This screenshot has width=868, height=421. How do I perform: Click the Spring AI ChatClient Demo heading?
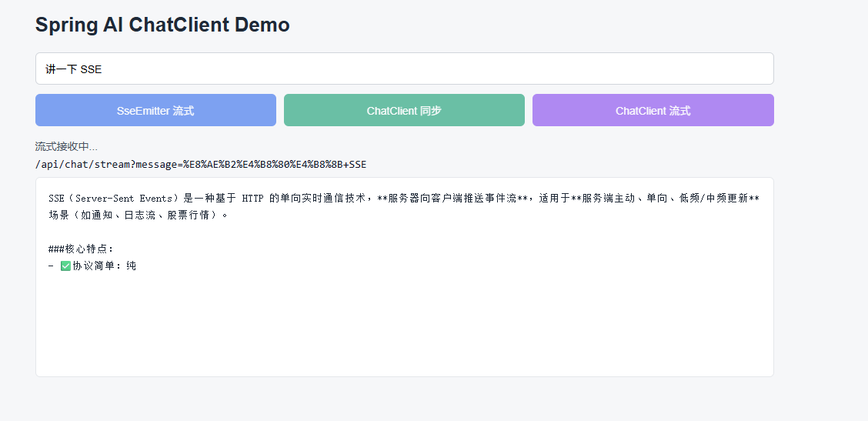[x=162, y=25]
